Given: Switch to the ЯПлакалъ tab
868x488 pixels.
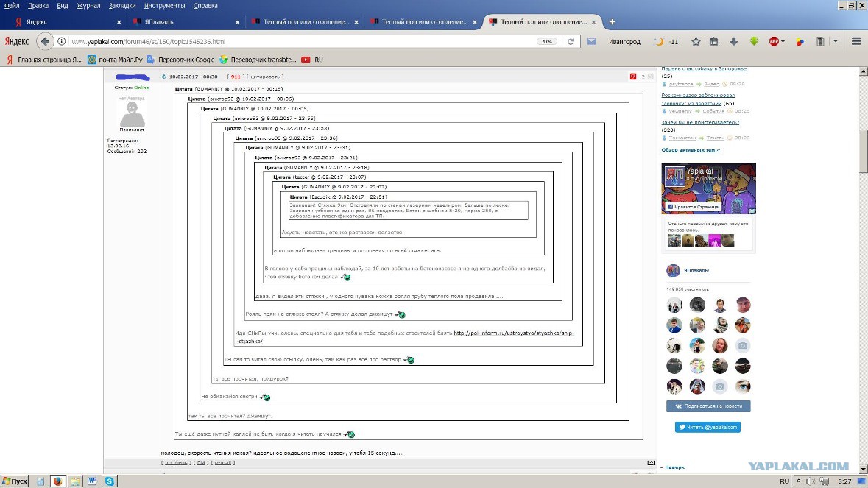Looking at the screenshot, I should click(186, 22).
